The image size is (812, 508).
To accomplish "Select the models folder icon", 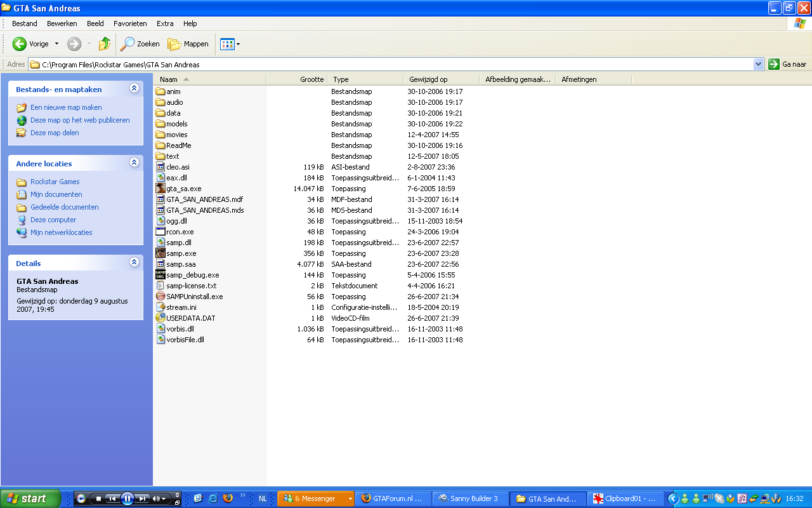I will coord(160,124).
